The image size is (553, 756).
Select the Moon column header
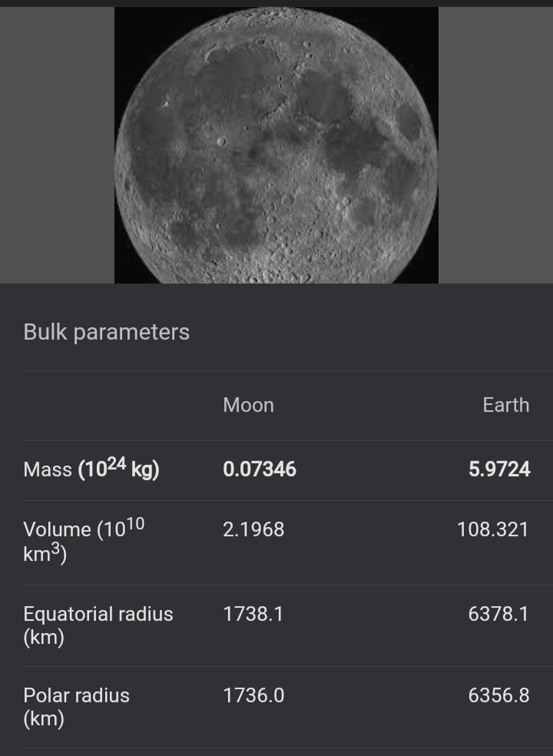[248, 405]
